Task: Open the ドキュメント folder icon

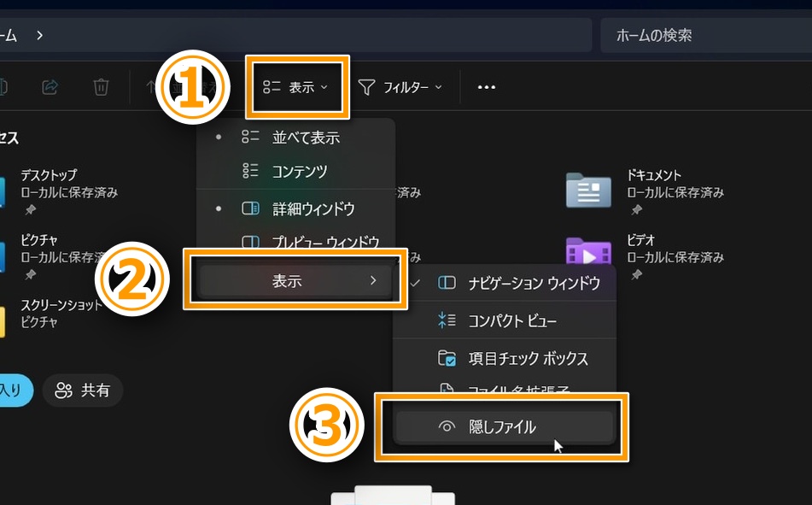Action: pos(588,190)
